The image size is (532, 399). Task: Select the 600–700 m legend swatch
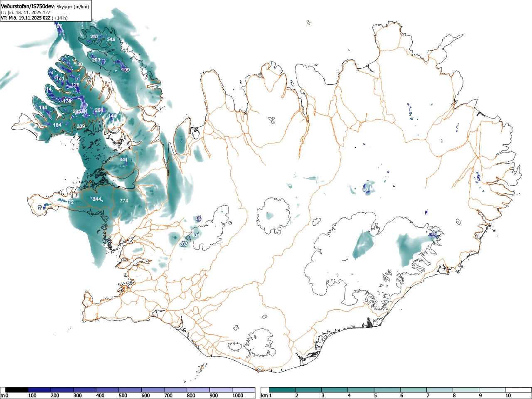tap(153, 390)
